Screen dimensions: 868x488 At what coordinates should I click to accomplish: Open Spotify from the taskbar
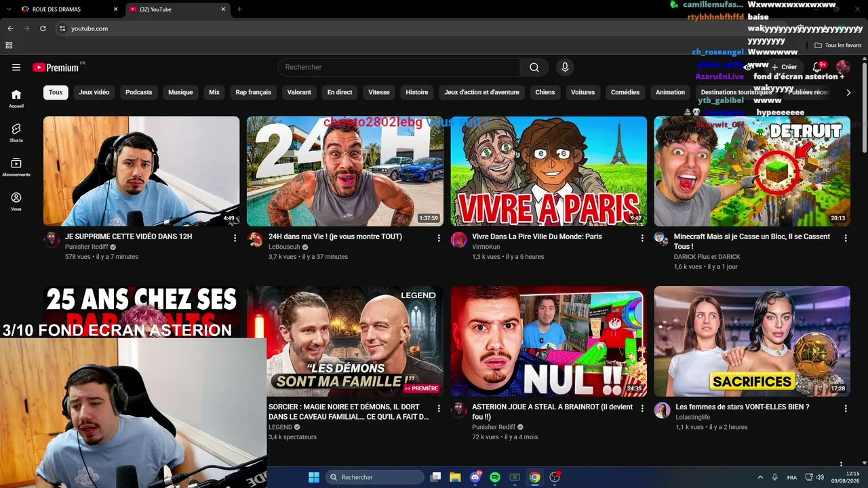pyautogui.click(x=495, y=477)
